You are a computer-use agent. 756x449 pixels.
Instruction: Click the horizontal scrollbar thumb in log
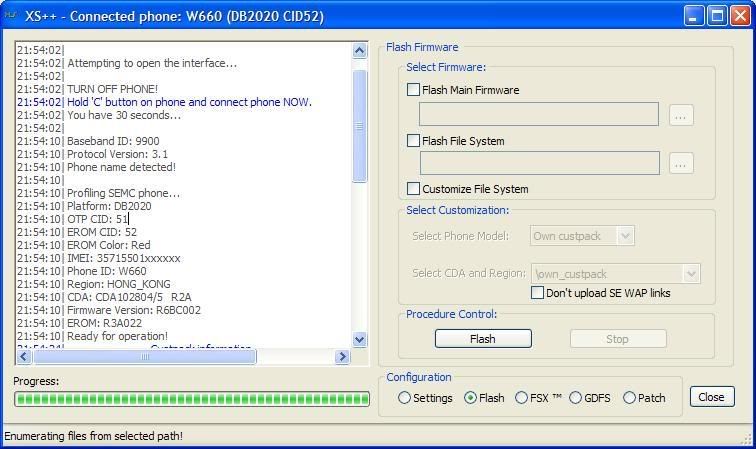click(x=145, y=357)
